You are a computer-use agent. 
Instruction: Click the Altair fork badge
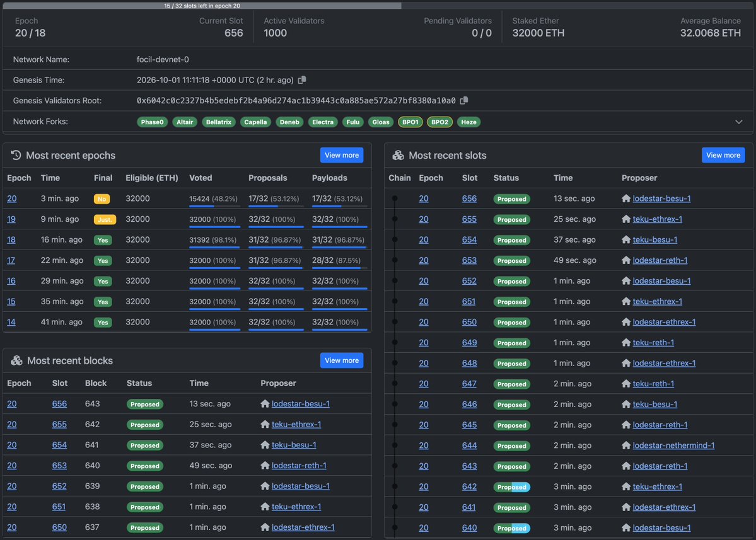(185, 122)
